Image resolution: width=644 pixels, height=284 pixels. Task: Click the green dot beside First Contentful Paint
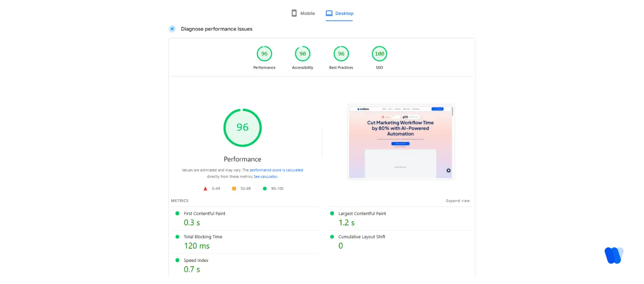click(x=177, y=213)
